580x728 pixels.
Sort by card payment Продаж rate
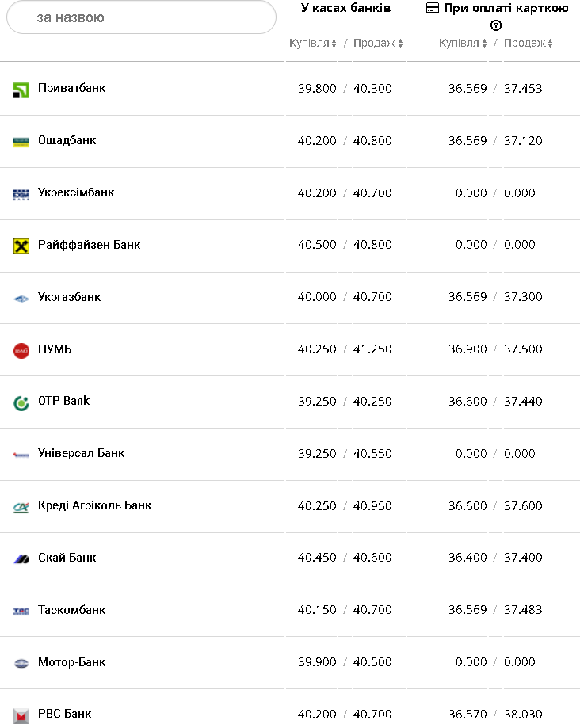click(x=528, y=44)
